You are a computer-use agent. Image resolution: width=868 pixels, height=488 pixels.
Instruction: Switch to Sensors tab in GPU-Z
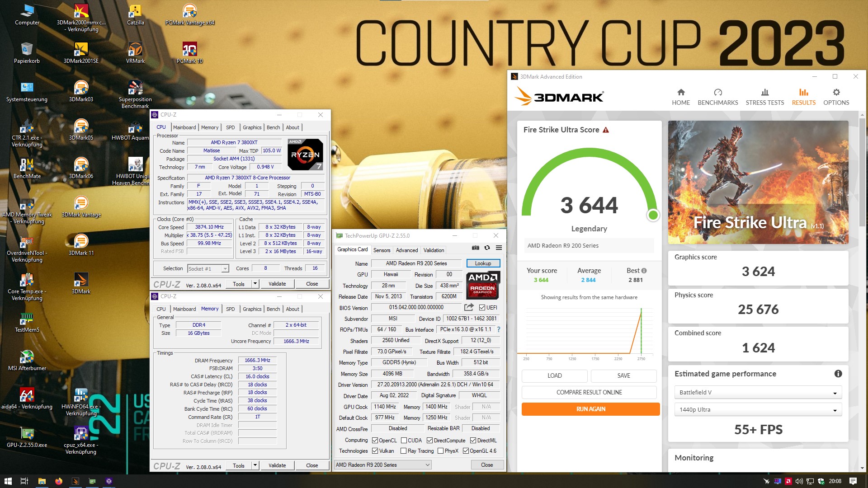coord(382,250)
